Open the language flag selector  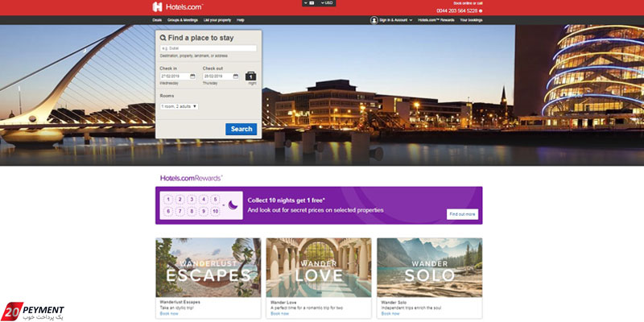point(309,3)
